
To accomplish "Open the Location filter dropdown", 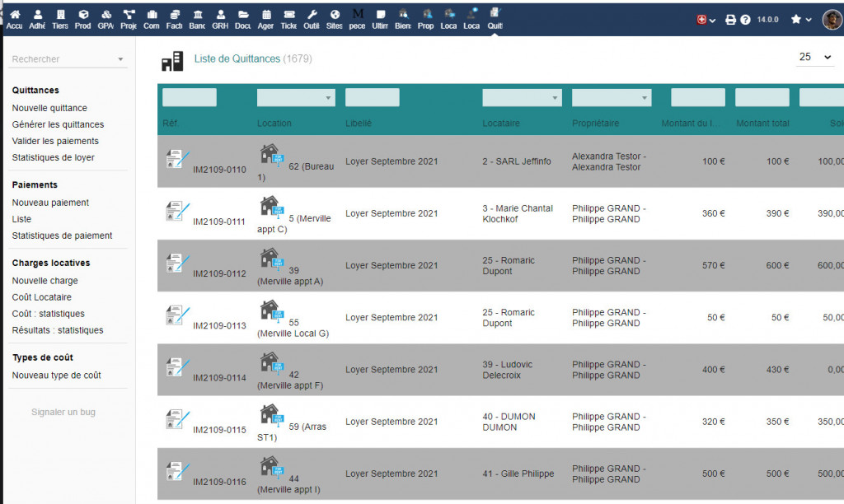I will [x=296, y=98].
